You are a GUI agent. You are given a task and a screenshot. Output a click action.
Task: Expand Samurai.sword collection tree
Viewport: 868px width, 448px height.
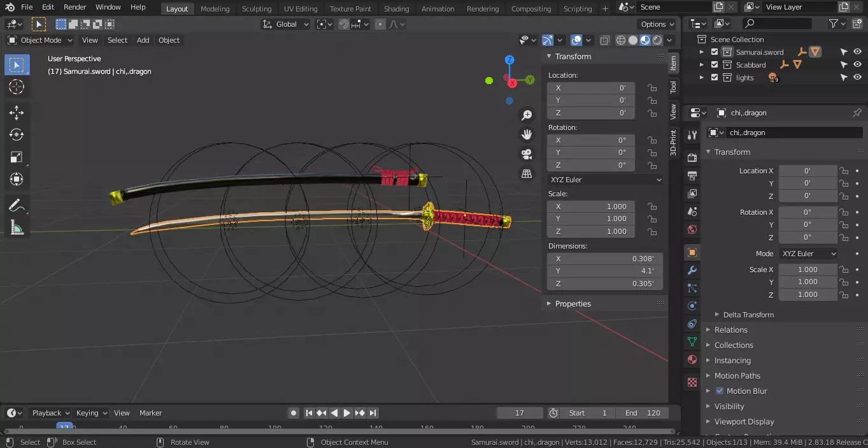[x=702, y=52]
